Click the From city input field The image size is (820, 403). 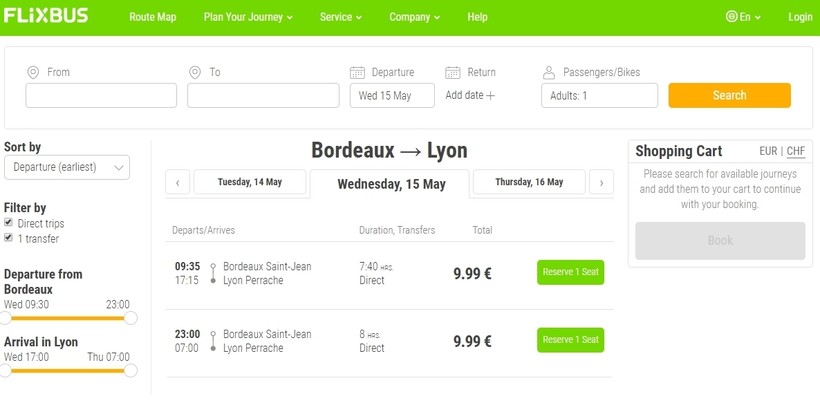pos(101,96)
